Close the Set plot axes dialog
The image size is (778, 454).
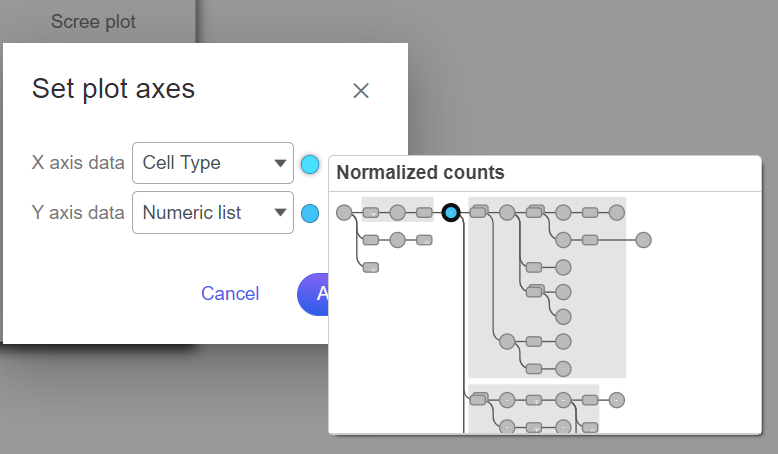click(x=361, y=91)
